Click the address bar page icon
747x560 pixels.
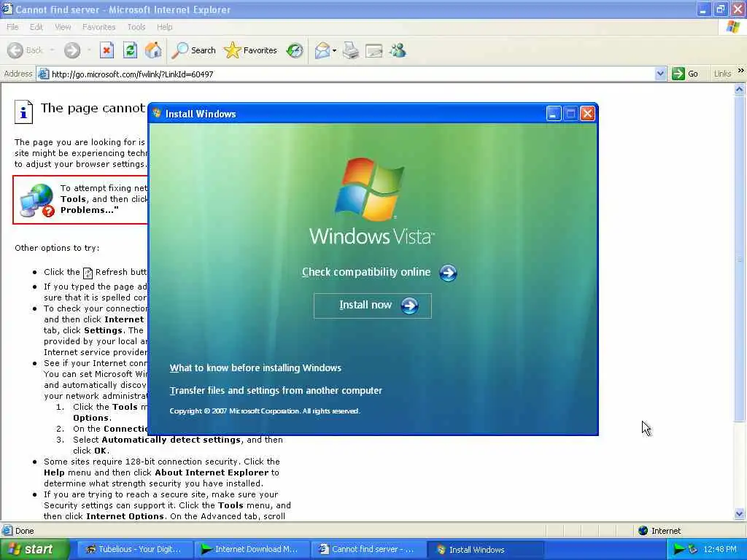[x=43, y=74]
